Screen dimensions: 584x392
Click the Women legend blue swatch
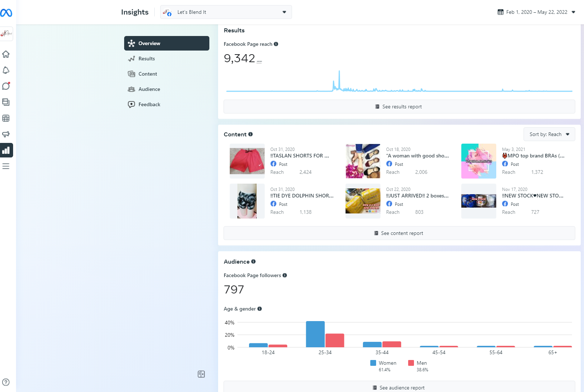coord(373,363)
